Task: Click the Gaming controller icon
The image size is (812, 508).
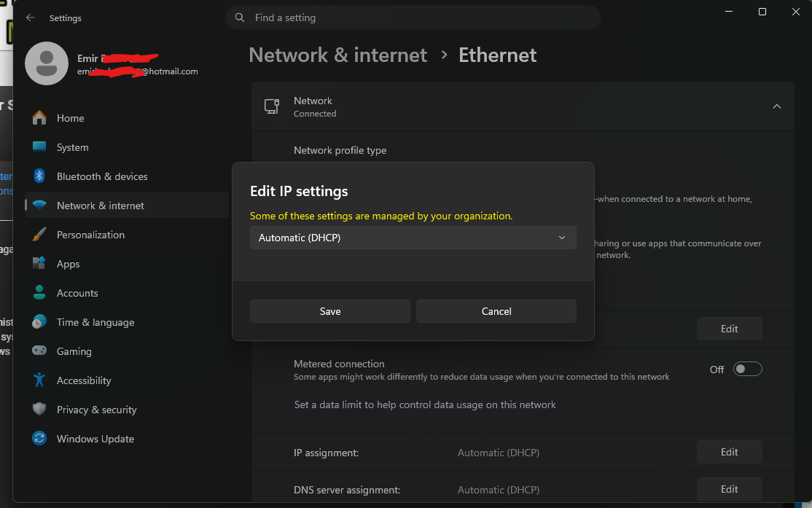Action: 39,351
